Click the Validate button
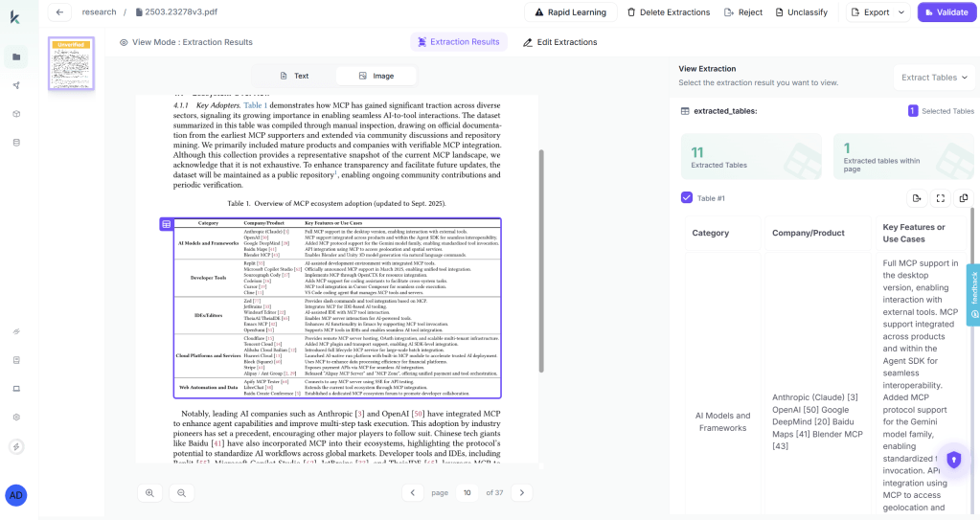 pos(944,12)
